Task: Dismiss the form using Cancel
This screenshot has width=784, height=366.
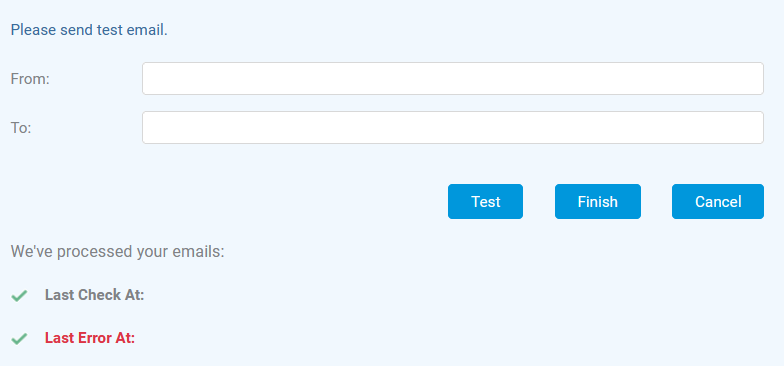Action: pos(718,202)
